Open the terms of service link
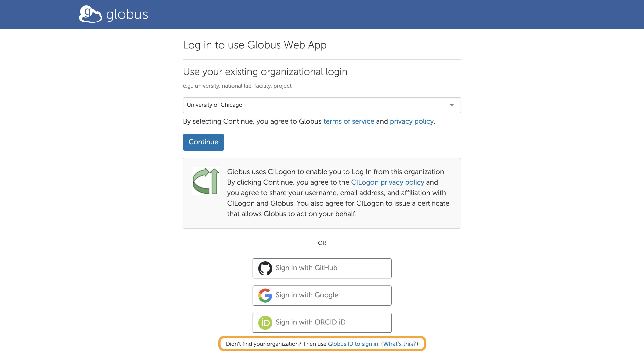 pos(349,121)
